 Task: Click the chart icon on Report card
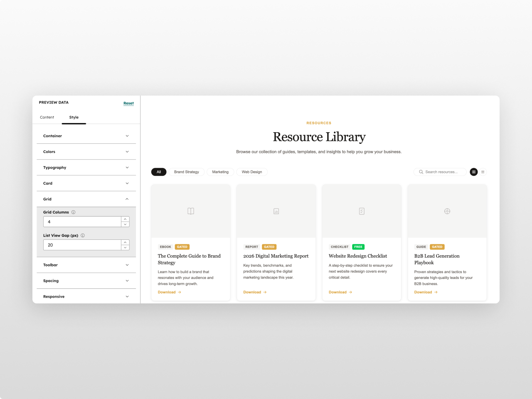pyautogui.click(x=276, y=211)
